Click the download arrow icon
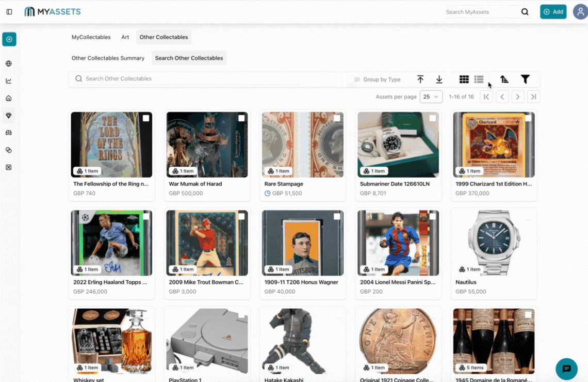This screenshot has height=382, width=588. (439, 79)
